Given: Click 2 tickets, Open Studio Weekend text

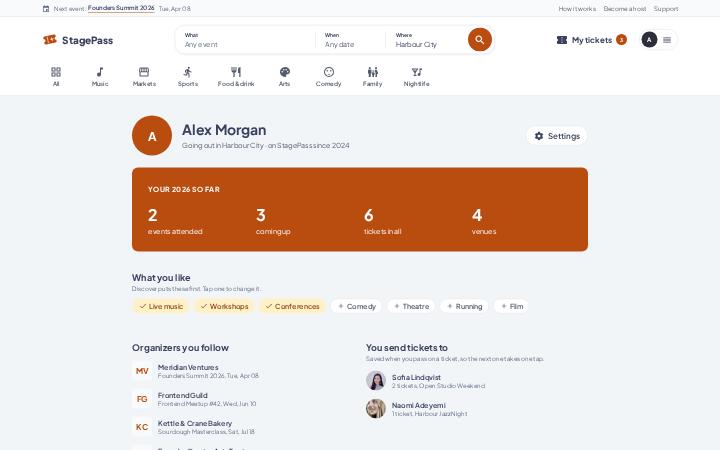Looking at the screenshot, I should [438, 386].
